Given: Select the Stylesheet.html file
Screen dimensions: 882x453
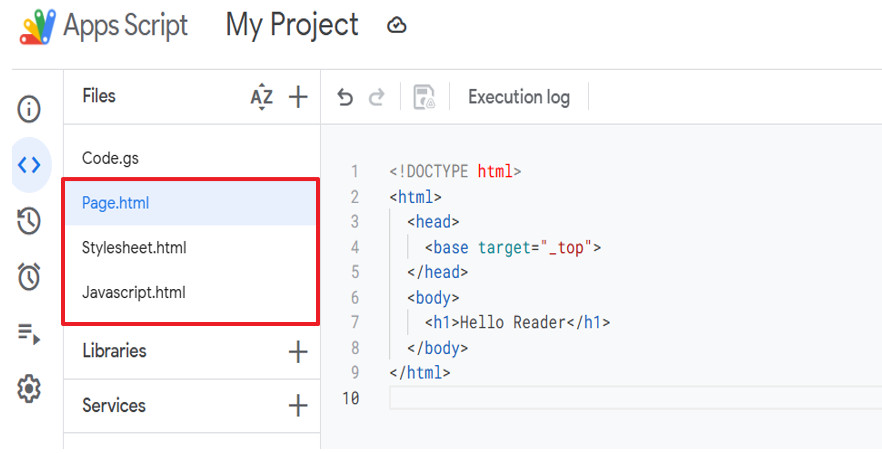Looking at the screenshot, I should click(134, 247).
